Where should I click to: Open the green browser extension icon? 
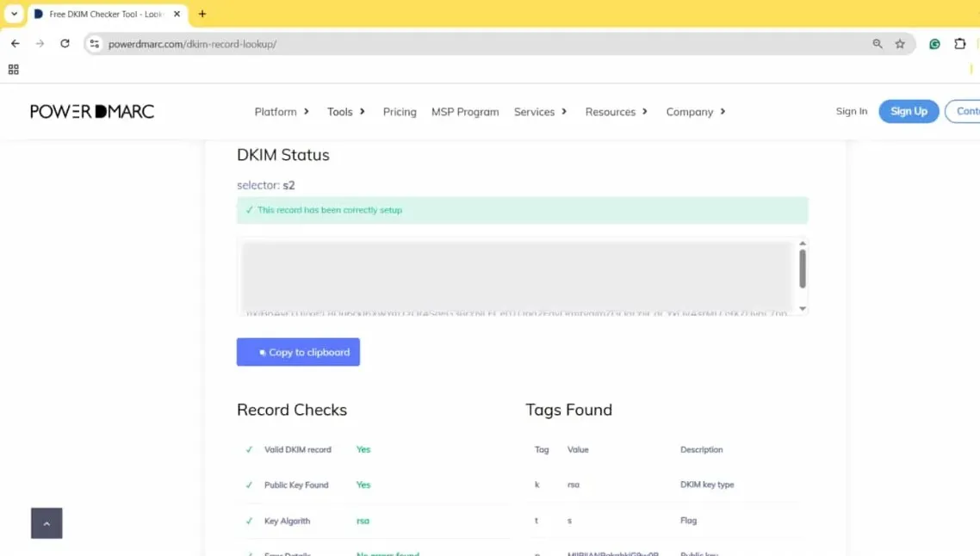click(934, 43)
